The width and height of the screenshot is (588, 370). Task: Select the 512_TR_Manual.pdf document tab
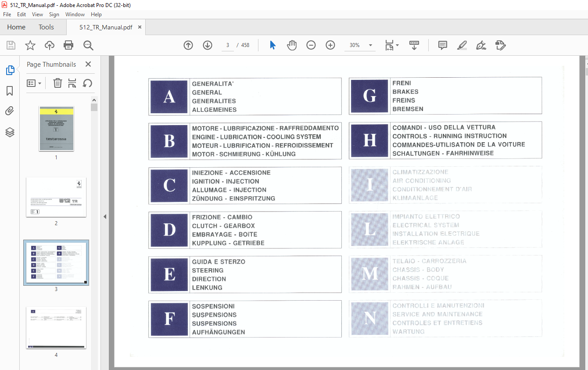[106, 27]
